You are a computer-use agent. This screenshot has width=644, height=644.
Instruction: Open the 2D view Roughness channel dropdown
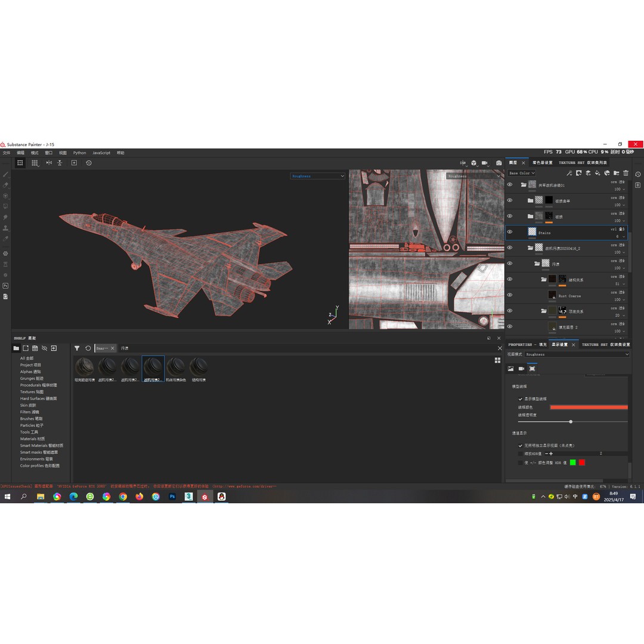click(474, 176)
